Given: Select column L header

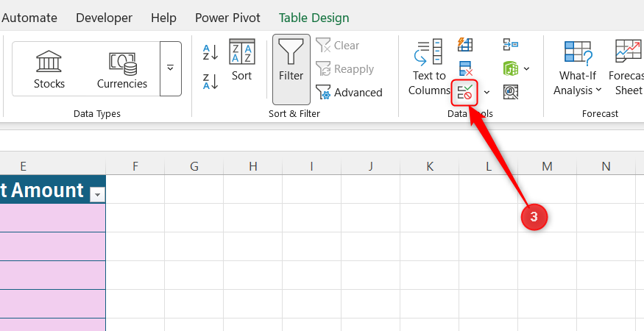Looking at the screenshot, I should 489,166.
